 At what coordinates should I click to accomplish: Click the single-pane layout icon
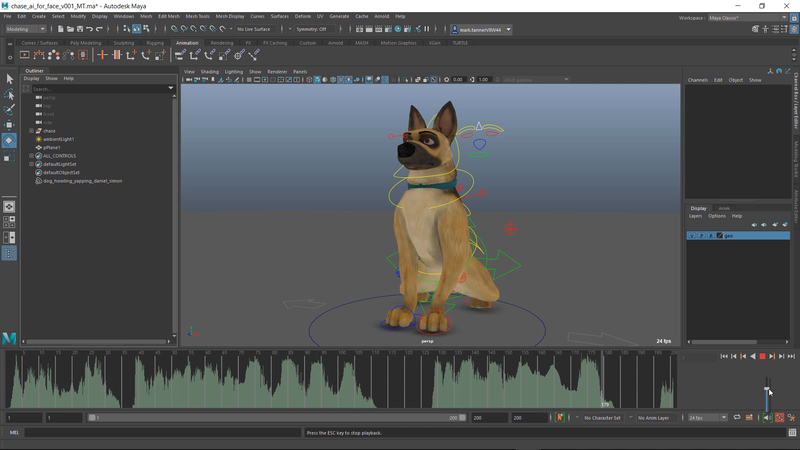click(x=9, y=207)
